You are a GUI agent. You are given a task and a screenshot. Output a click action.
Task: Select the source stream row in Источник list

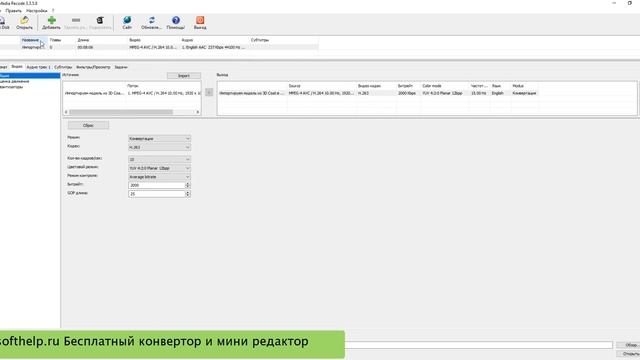(x=132, y=93)
